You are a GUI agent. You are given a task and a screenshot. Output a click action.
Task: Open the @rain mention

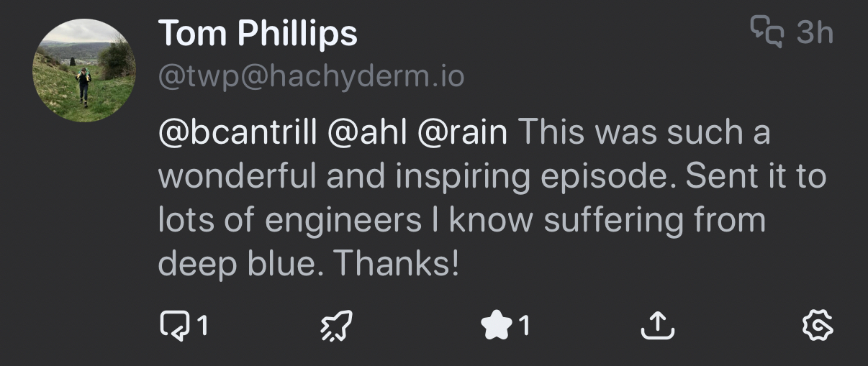(x=462, y=132)
